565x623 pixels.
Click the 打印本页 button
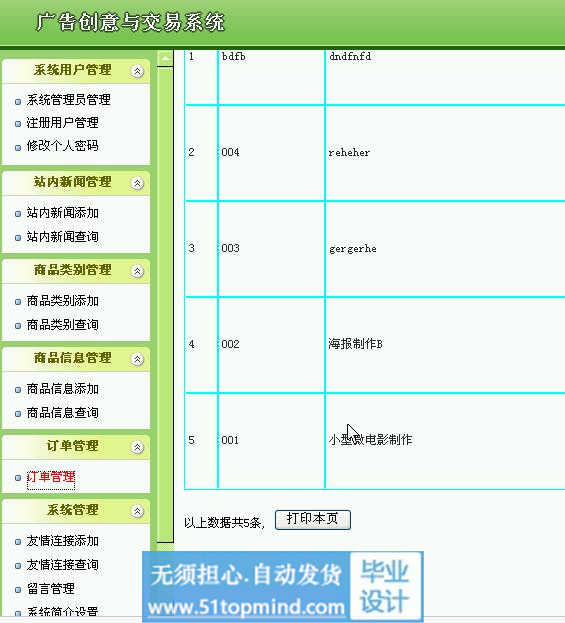click(x=313, y=520)
